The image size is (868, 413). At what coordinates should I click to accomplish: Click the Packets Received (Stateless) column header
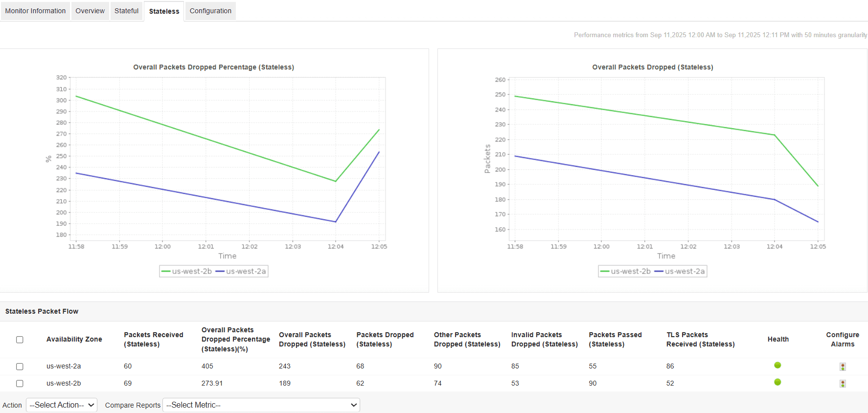click(154, 340)
